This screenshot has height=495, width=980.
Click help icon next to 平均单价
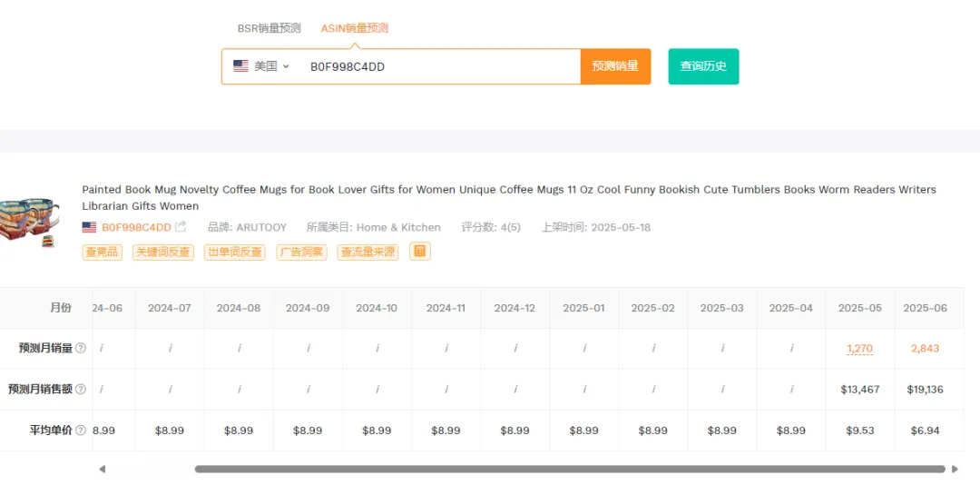(x=81, y=431)
